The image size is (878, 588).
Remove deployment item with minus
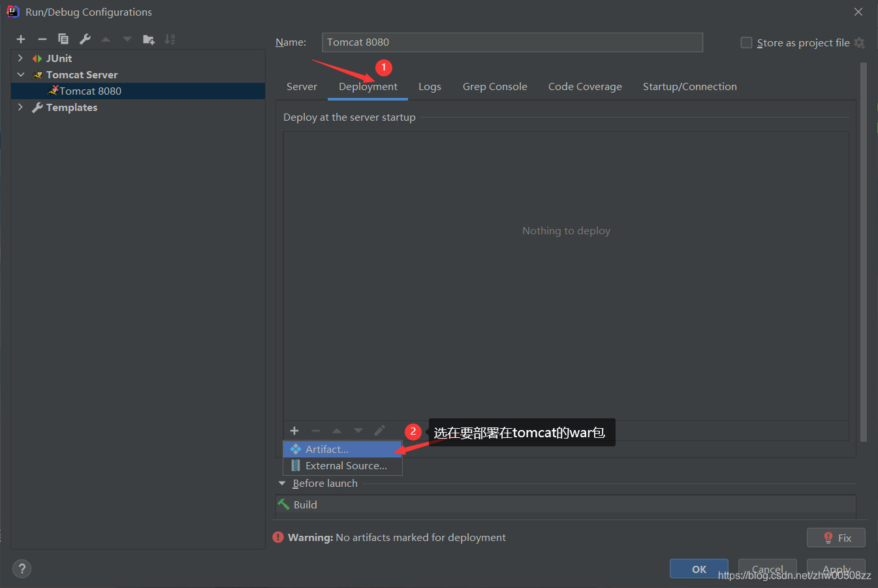tap(316, 431)
